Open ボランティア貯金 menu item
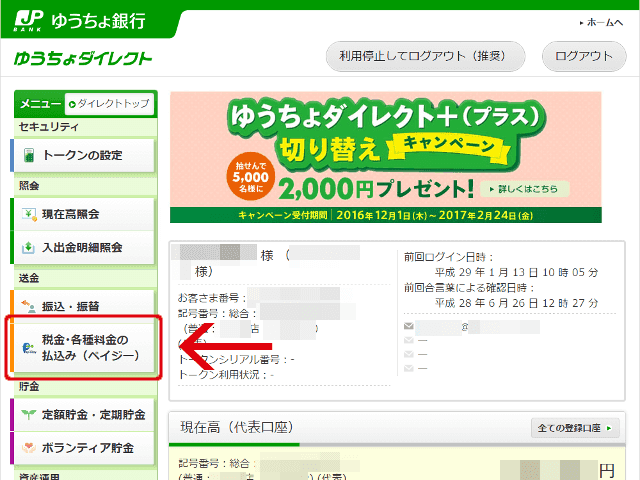 [83, 448]
